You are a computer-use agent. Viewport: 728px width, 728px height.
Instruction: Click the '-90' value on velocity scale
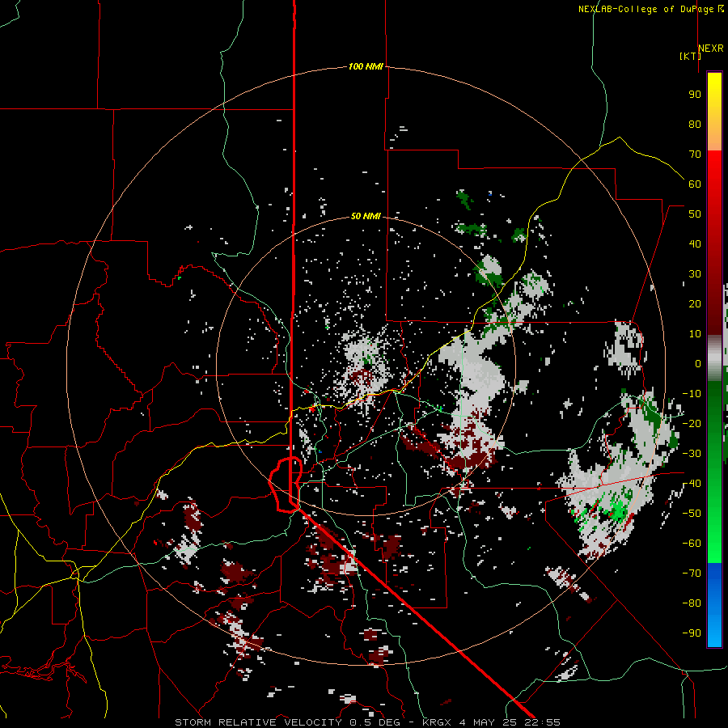coord(692,633)
